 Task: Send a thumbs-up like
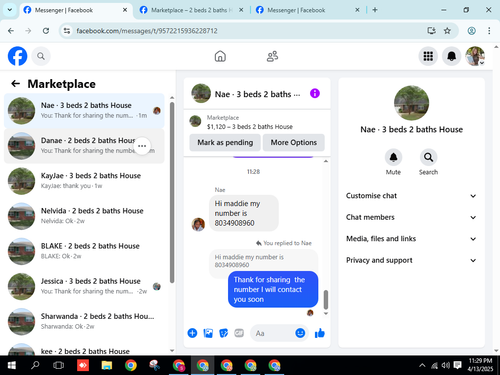click(320, 333)
